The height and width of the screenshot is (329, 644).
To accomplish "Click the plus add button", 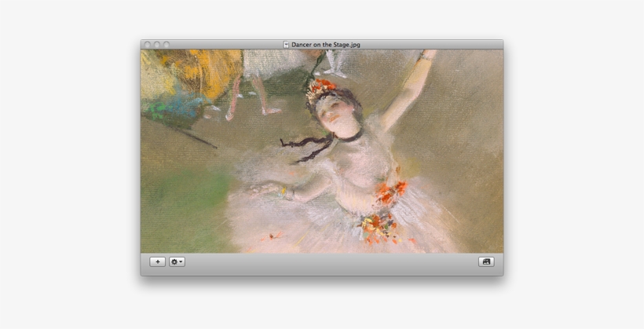I will pos(157,261).
